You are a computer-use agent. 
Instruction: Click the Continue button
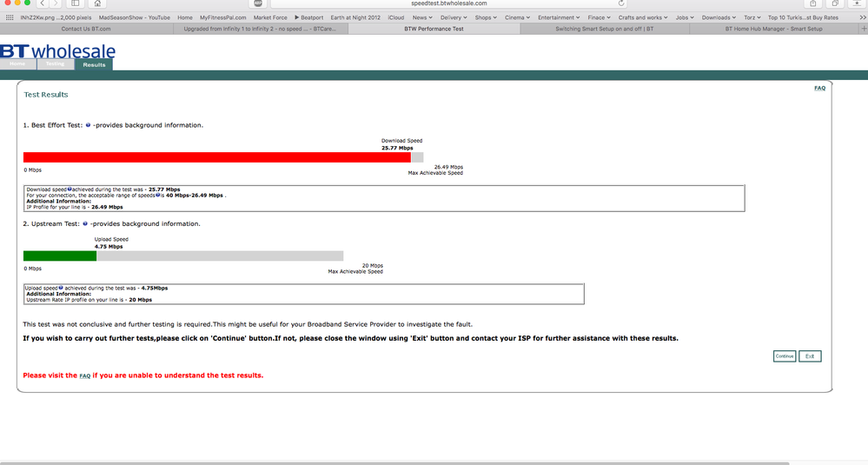pyautogui.click(x=785, y=356)
